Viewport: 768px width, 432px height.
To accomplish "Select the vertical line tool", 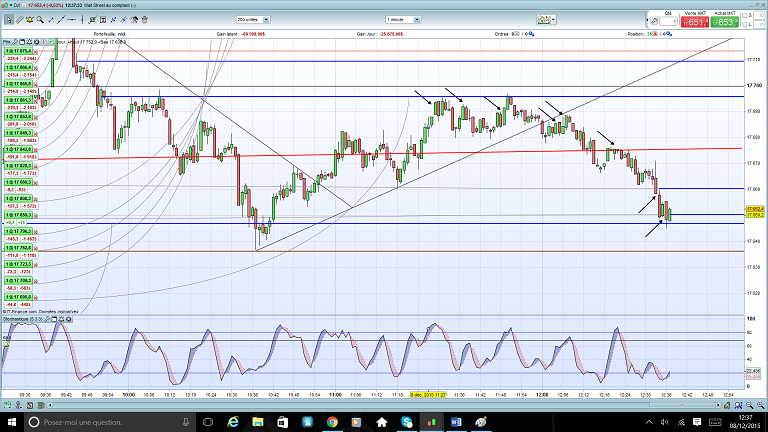I will point(82,20).
